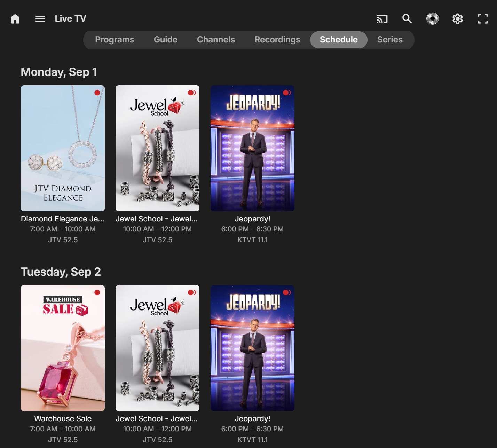Click series recording dot on Monday Jeopardy!
The height and width of the screenshot is (448, 497).
pyautogui.click(x=286, y=93)
